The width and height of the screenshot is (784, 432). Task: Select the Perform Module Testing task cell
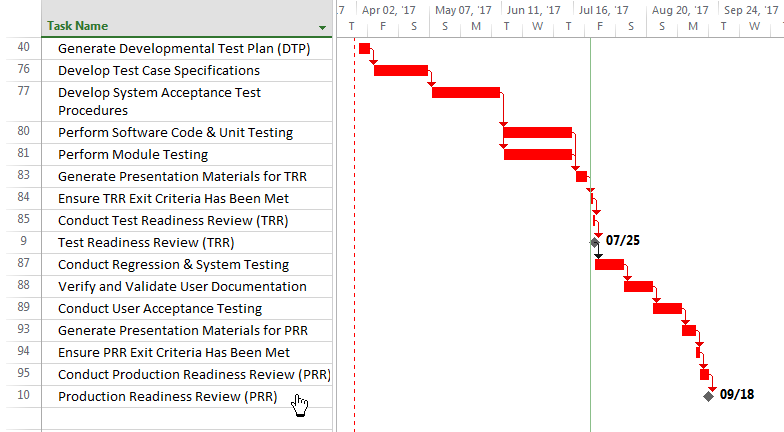point(187,154)
